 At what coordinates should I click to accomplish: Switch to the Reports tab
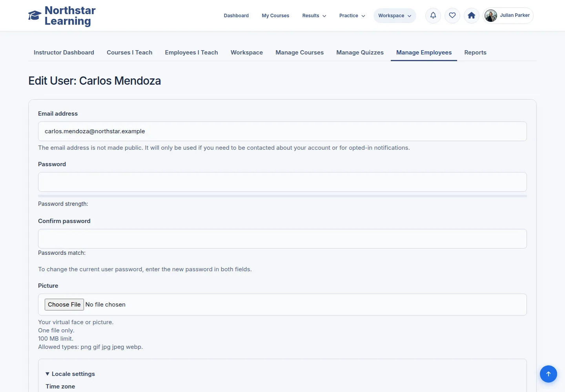coord(475,53)
